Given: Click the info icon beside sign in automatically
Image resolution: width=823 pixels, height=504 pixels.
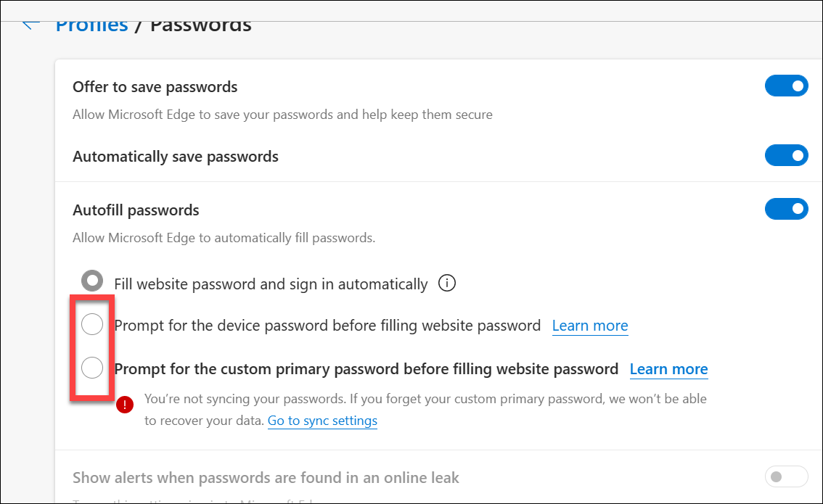Looking at the screenshot, I should click(447, 284).
